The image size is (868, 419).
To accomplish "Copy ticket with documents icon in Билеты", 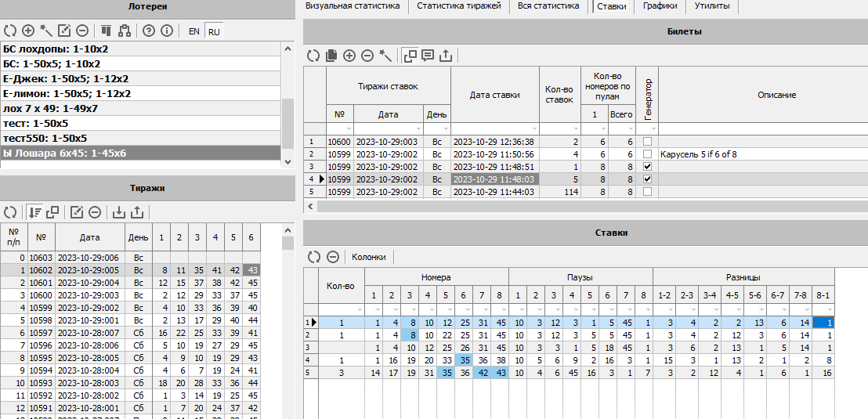I will coord(331,56).
